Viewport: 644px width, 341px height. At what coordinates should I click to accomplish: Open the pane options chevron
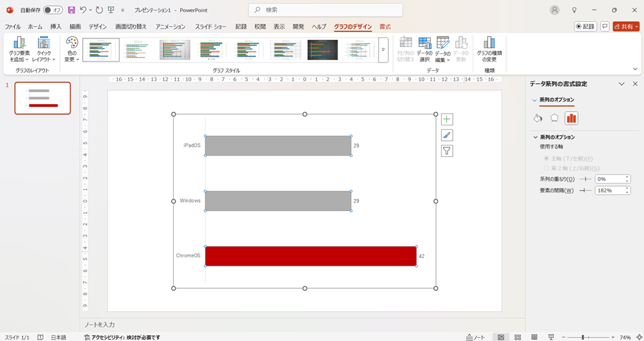coord(621,84)
